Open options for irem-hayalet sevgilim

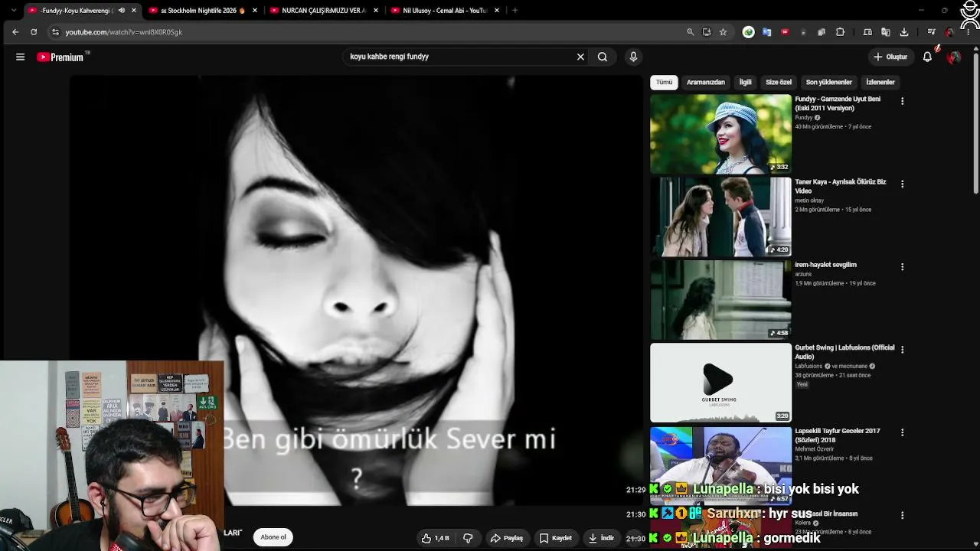pos(903,267)
